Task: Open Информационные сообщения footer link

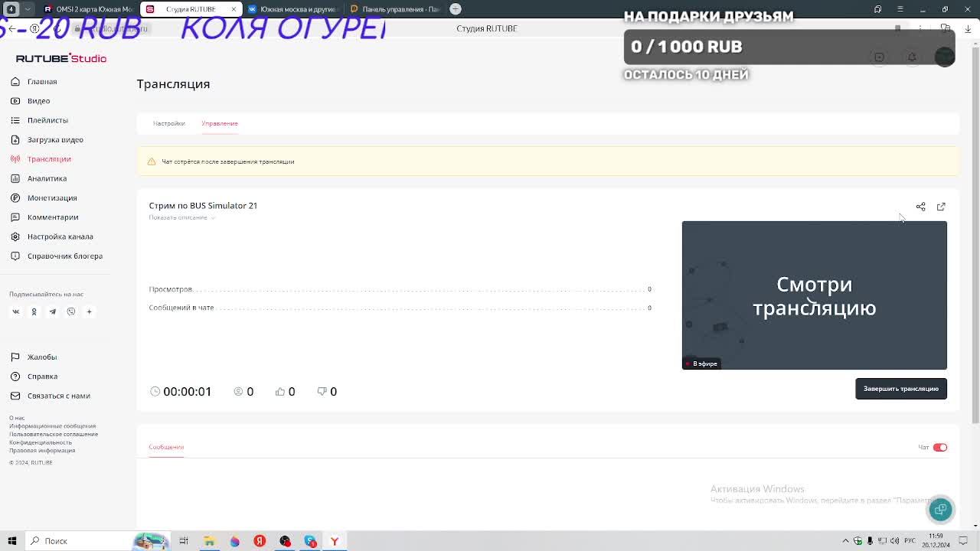Action: [x=53, y=426]
